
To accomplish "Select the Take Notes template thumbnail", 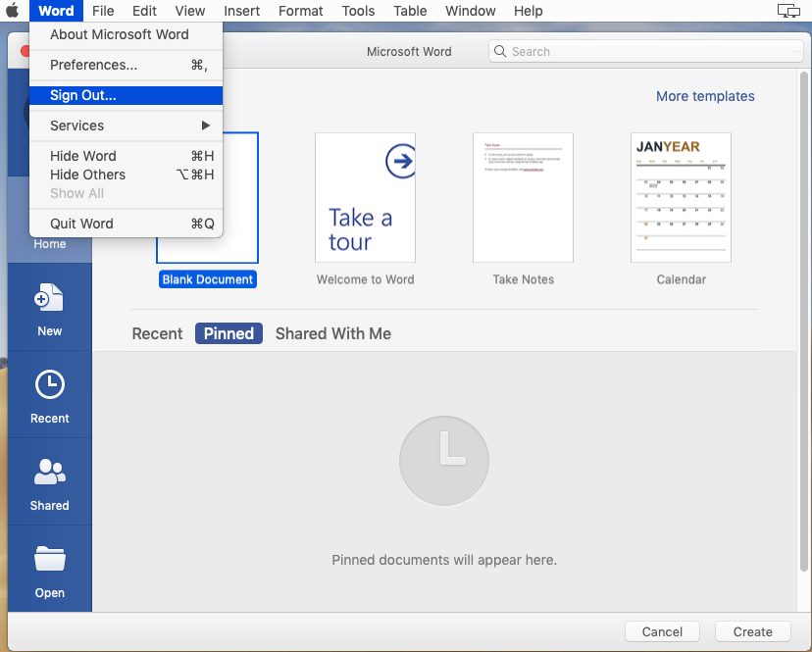I will pos(523,197).
